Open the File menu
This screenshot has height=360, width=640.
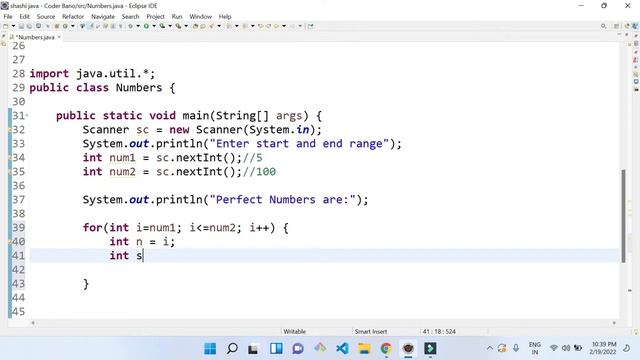pos(8,16)
